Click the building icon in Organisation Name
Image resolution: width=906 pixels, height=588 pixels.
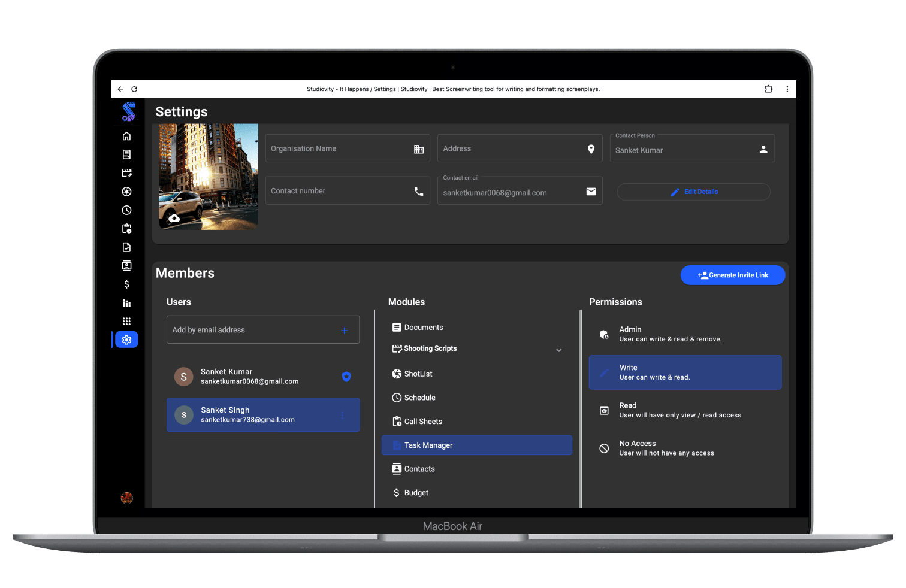[x=419, y=149]
